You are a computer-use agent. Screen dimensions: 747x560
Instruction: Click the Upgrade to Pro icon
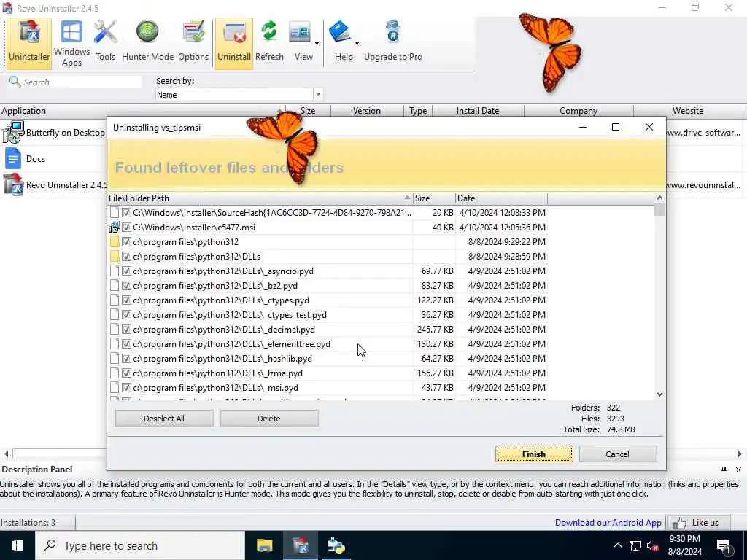pyautogui.click(x=393, y=32)
